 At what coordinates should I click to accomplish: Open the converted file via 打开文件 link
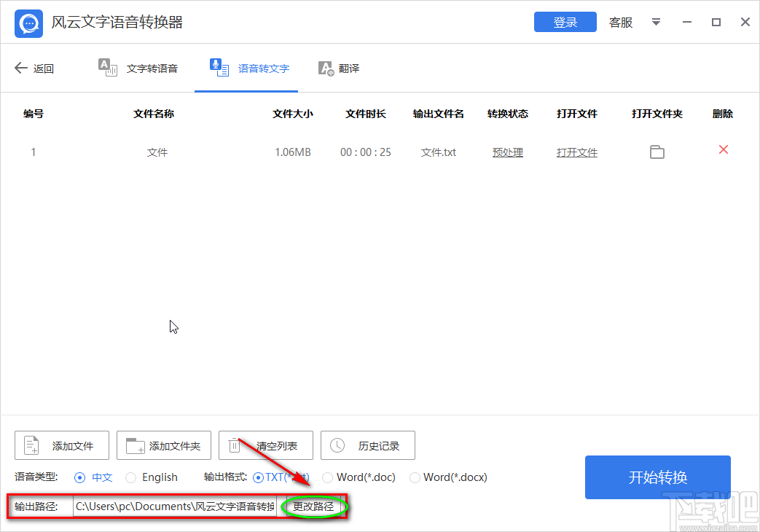pos(576,152)
